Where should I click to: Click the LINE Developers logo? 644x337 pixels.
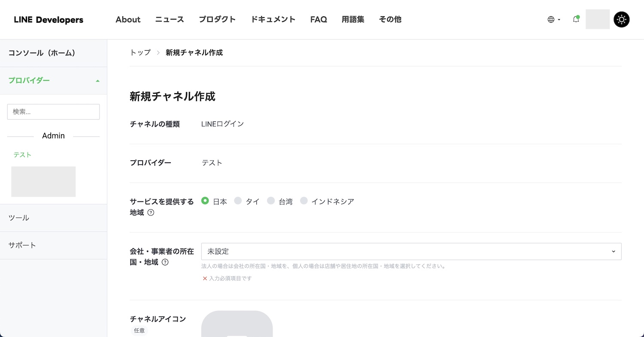point(49,20)
